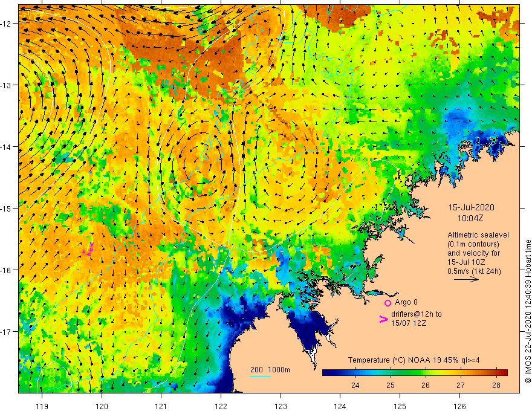532x411 pixels.
Task: Click the longitude axis label 120
Action: click(x=102, y=406)
